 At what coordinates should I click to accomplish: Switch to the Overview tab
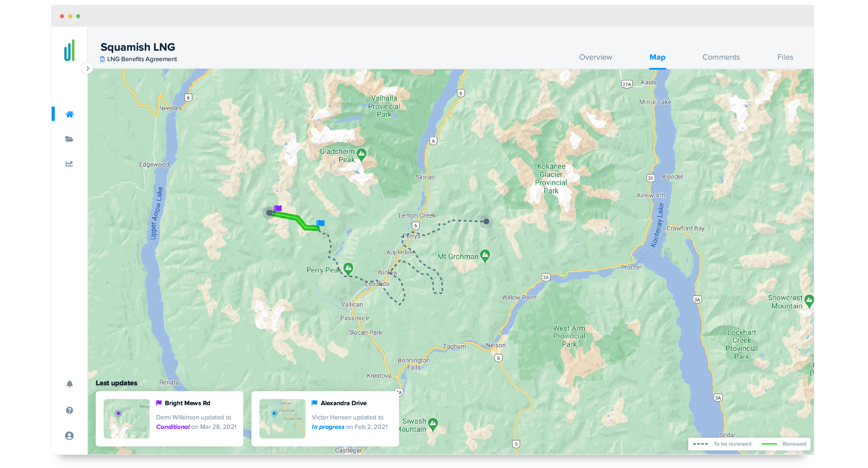click(595, 57)
